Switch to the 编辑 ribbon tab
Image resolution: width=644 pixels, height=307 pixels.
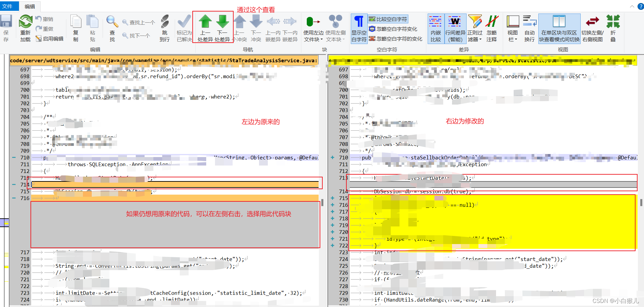30,6
